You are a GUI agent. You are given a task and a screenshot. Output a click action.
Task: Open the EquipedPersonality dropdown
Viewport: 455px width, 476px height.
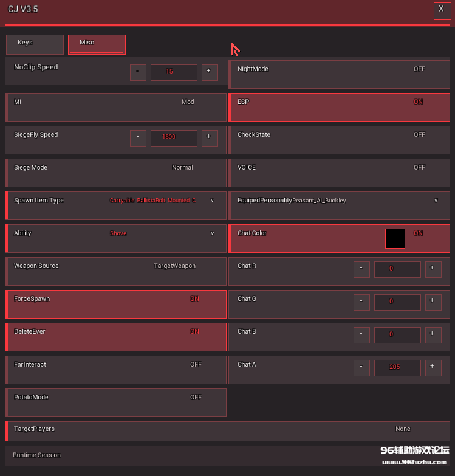339,205
